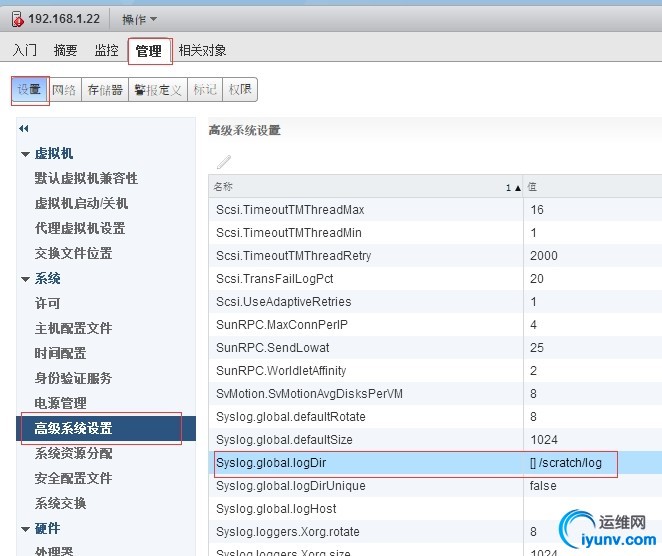Click the 2000 value cell
This screenshot has width=662, height=556.
click(592, 256)
